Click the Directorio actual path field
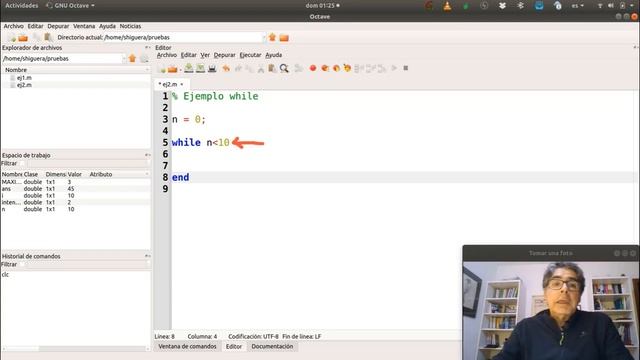Viewport: 640px width, 360px height. coord(182,38)
